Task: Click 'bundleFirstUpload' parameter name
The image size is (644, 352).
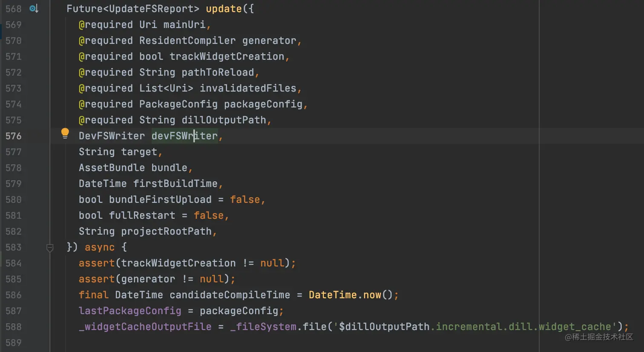Action: [160, 199]
